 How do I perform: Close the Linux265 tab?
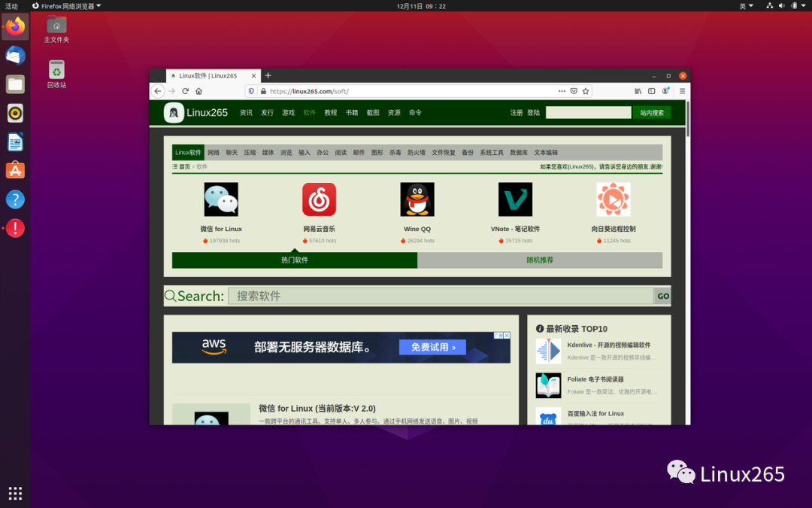click(x=254, y=76)
